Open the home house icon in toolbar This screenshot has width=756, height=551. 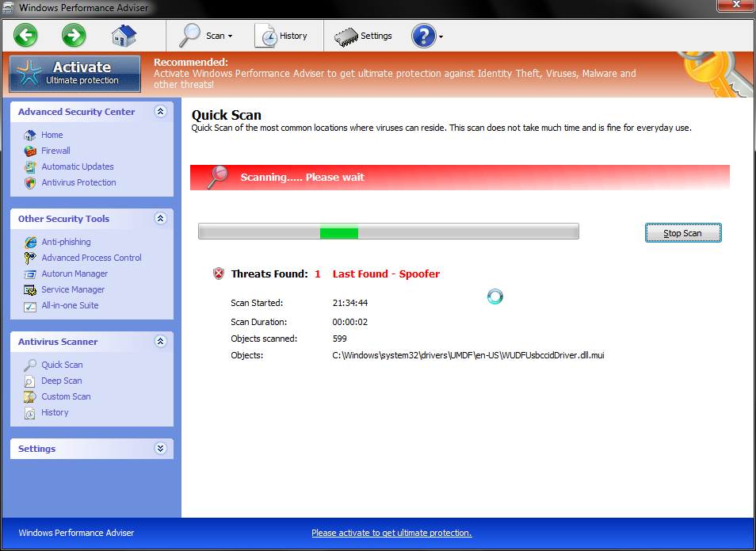coord(124,36)
